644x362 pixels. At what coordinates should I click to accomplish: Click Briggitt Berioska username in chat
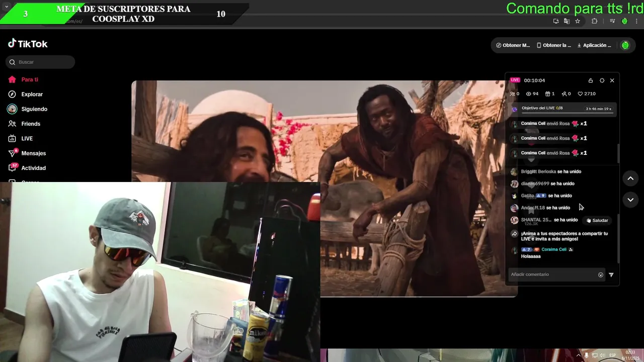click(x=538, y=171)
